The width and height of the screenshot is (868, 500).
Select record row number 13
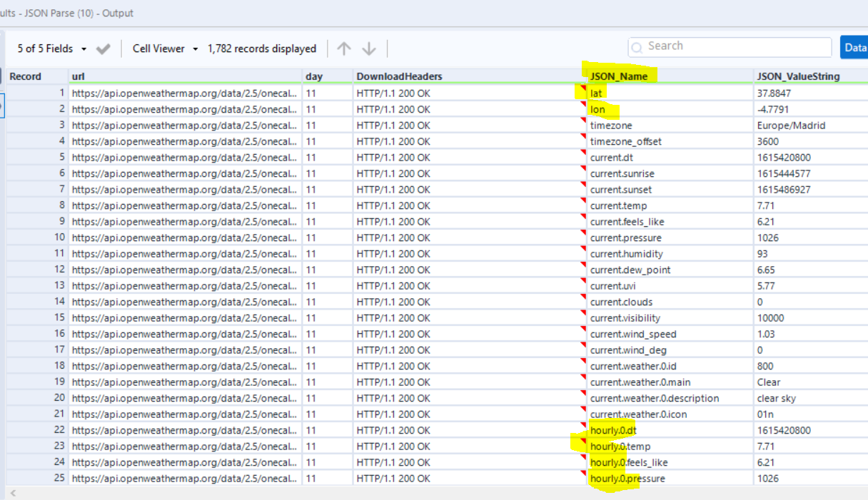pyautogui.click(x=37, y=285)
